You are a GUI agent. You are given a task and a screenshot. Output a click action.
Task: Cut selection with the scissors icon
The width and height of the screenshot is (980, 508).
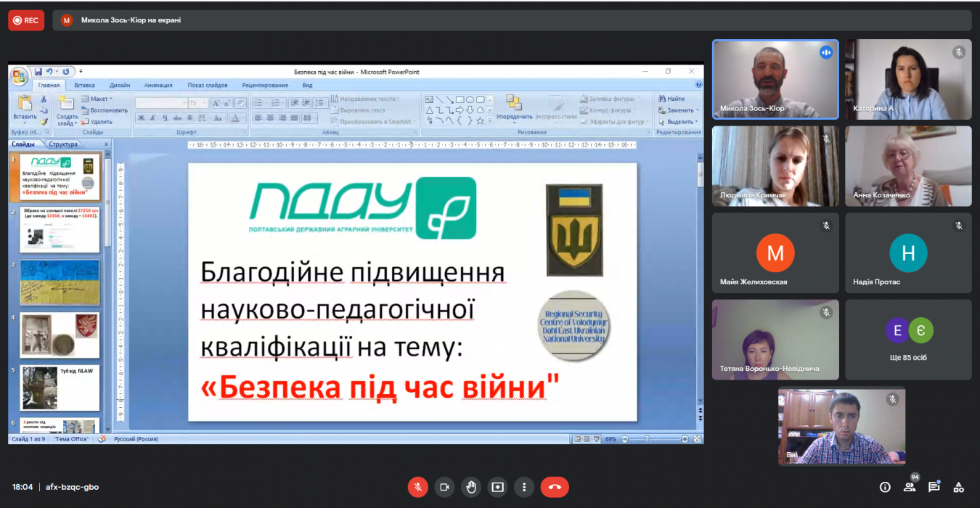pyautogui.click(x=44, y=99)
